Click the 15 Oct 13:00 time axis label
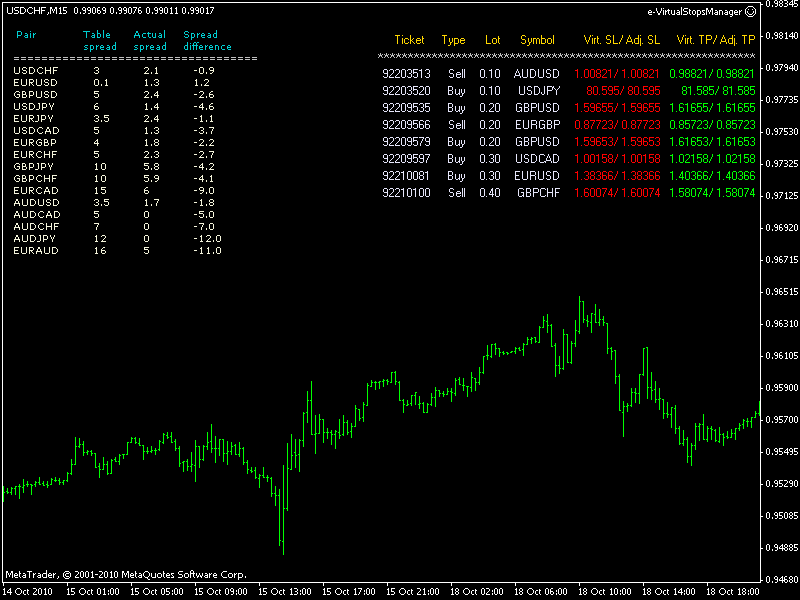Screen dimensions: 800x600 click(285, 592)
